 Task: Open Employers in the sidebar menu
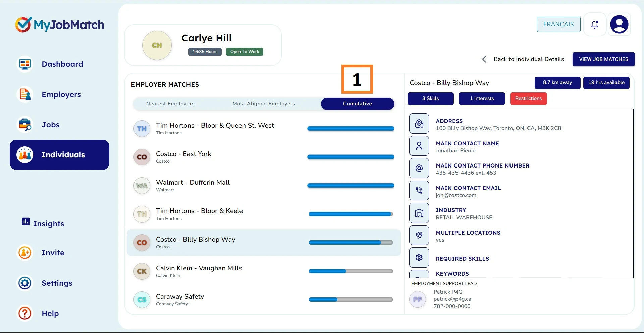[x=61, y=94]
